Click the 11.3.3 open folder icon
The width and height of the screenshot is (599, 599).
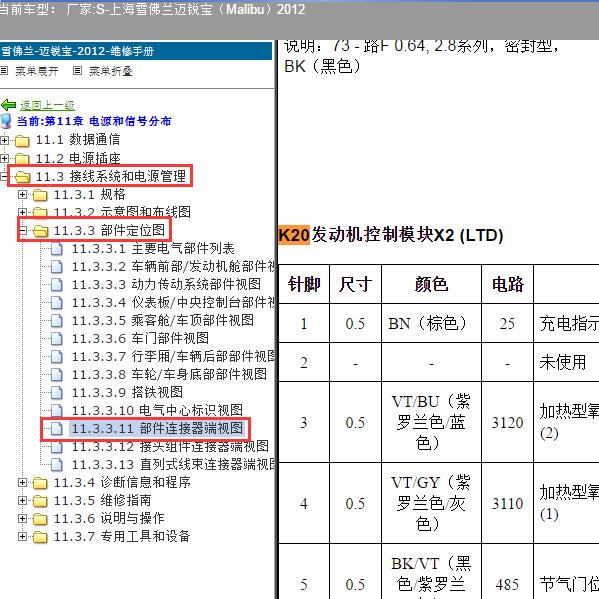coord(40,231)
